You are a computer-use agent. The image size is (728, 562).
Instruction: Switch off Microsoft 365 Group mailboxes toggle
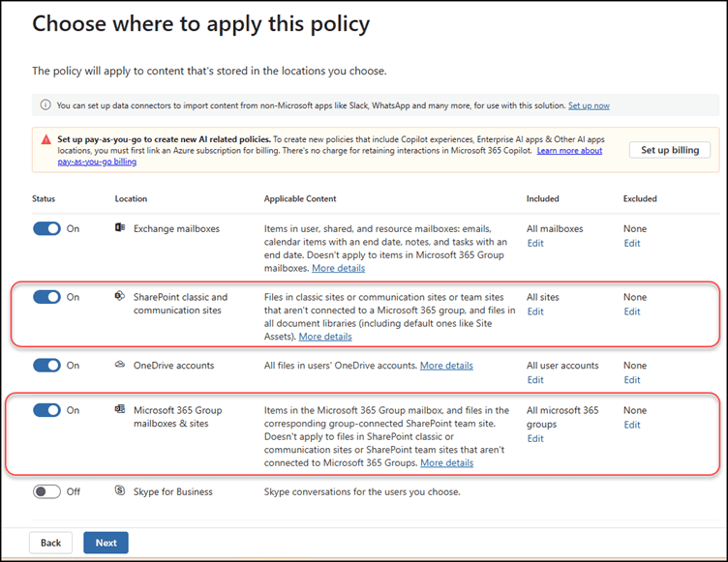[x=46, y=410]
